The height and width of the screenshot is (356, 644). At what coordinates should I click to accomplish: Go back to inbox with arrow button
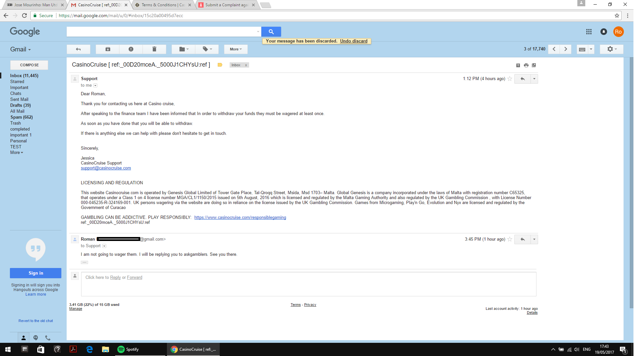point(78,49)
